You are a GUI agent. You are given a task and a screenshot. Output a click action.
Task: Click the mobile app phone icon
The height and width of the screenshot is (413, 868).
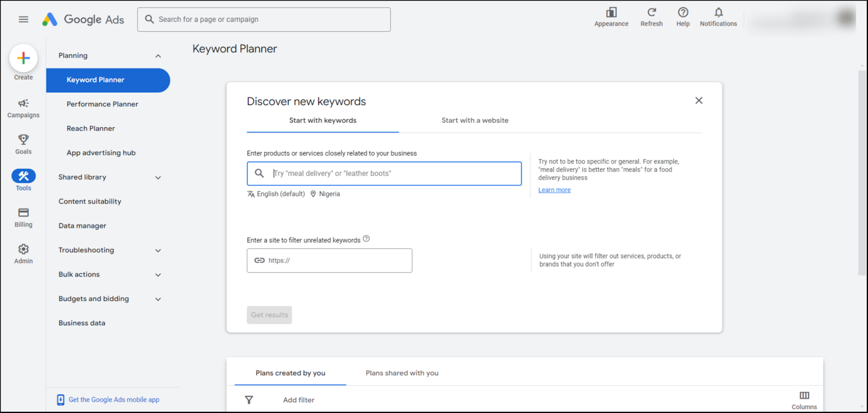61,400
